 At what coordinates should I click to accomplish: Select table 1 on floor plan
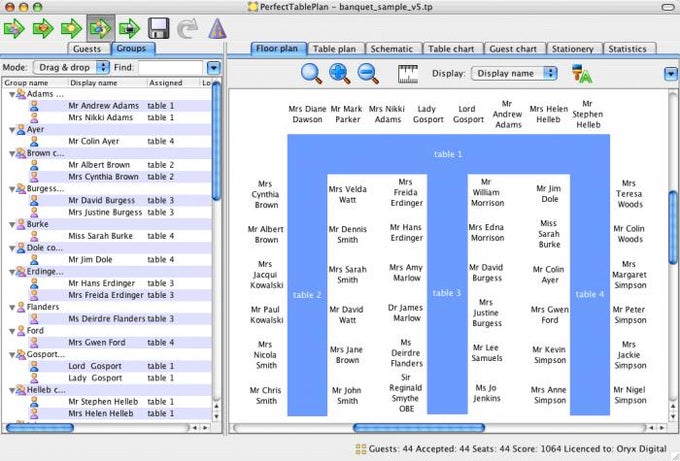(448, 154)
